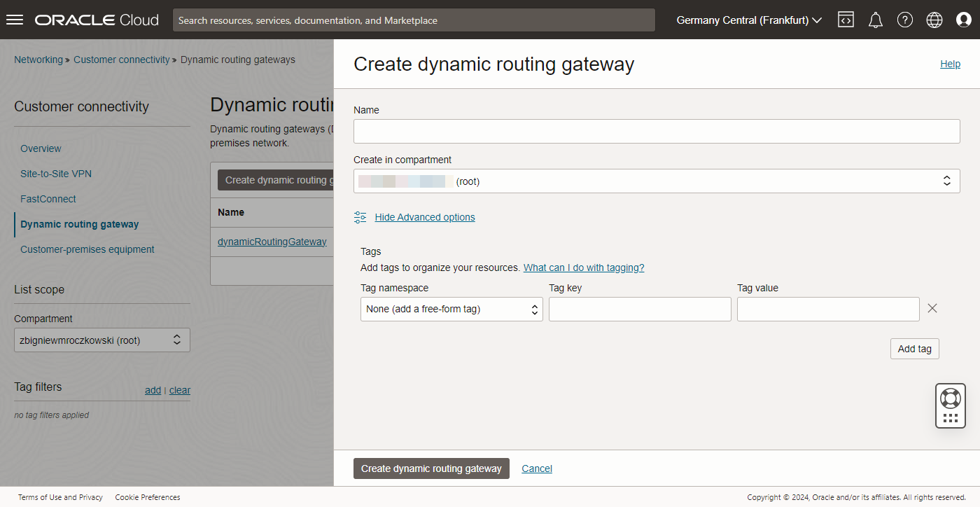
Task: Open the Help link
Action: click(x=950, y=64)
